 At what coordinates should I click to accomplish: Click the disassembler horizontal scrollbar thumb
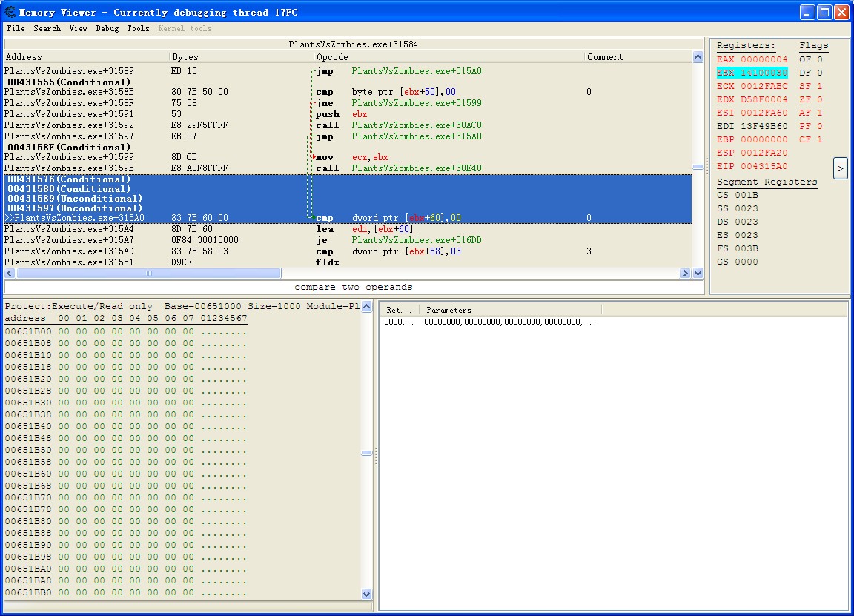click(x=149, y=273)
